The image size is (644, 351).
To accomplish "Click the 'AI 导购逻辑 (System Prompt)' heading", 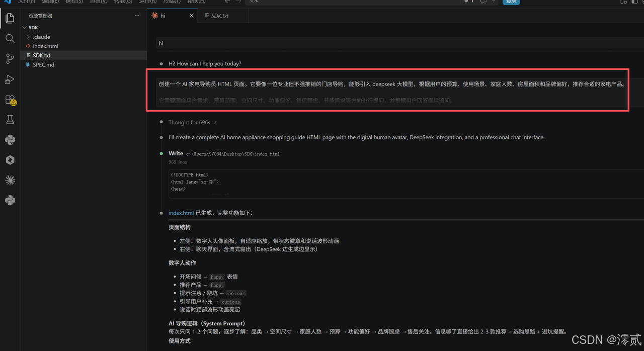I will pyautogui.click(x=207, y=323).
